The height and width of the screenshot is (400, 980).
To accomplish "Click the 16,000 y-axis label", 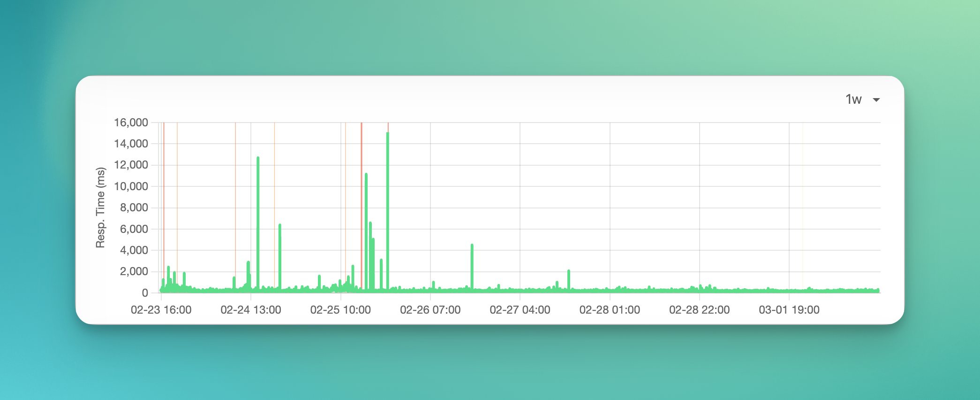I will (x=131, y=123).
